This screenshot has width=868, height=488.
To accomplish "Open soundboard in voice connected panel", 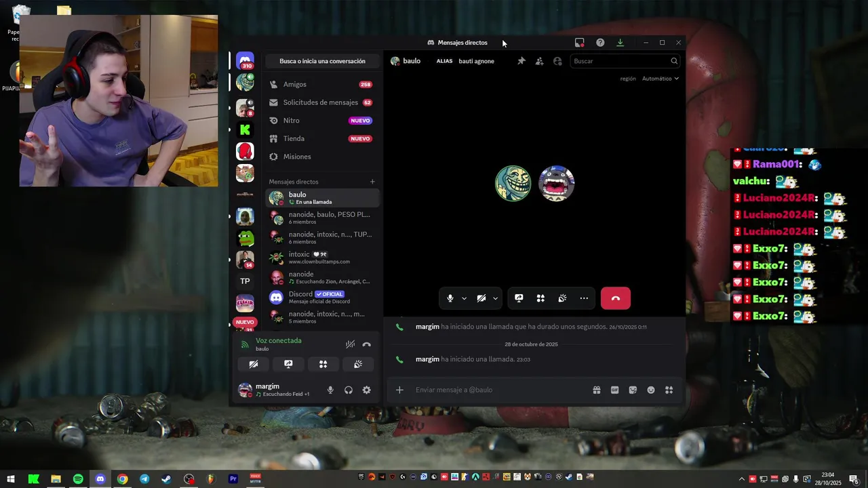I will 358,364.
